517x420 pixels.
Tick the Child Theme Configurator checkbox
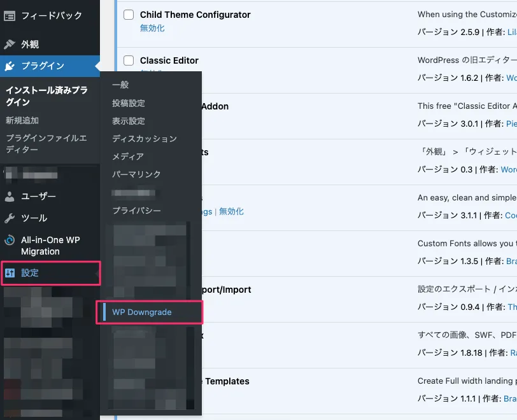(x=129, y=15)
